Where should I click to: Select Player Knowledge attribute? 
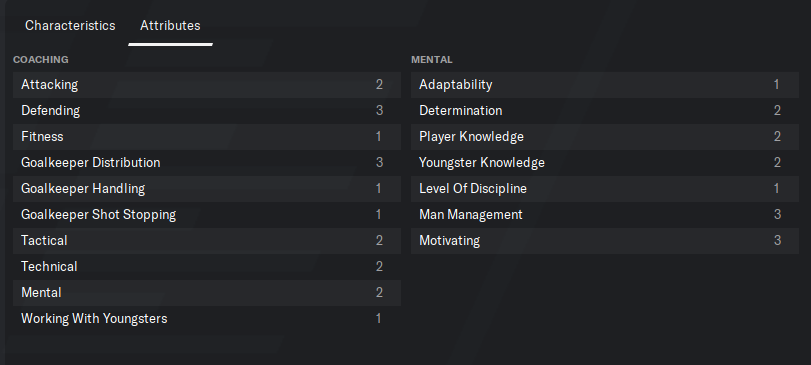point(605,136)
